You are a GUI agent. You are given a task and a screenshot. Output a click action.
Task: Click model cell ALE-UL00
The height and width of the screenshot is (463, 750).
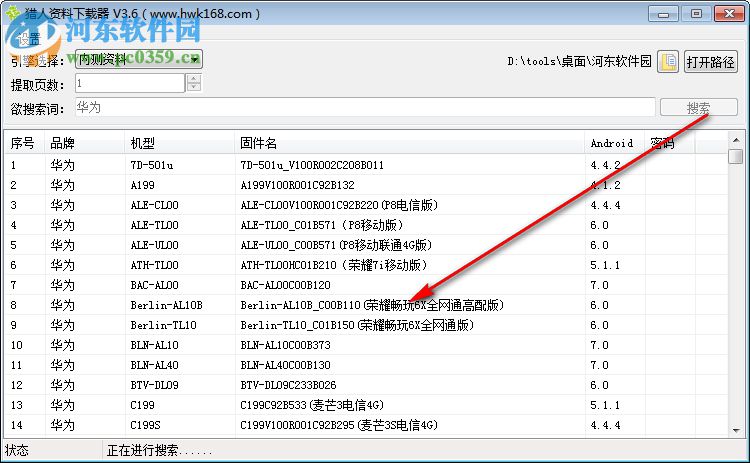pyautogui.click(x=154, y=245)
